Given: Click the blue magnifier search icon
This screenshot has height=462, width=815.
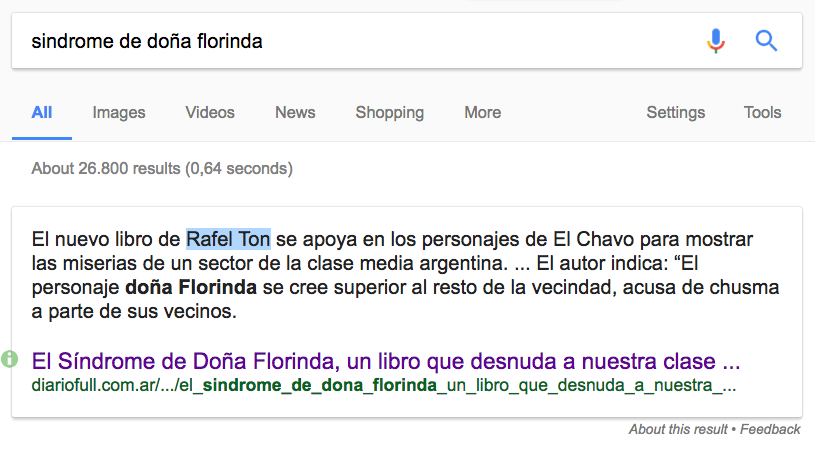Looking at the screenshot, I should coord(766,41).
